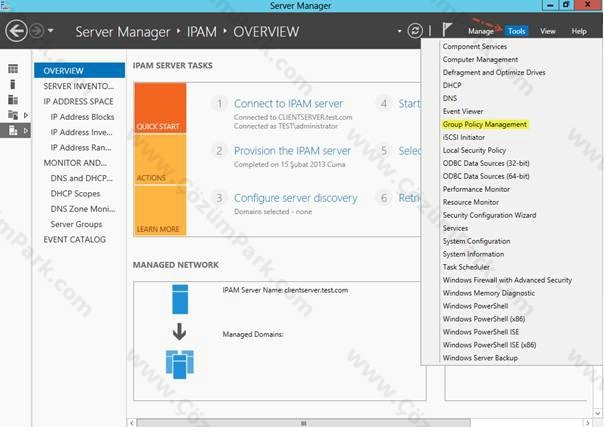The height and width of the screenshot is (427, 604).
Task: Open the View menu
Action: pos(547,31)
